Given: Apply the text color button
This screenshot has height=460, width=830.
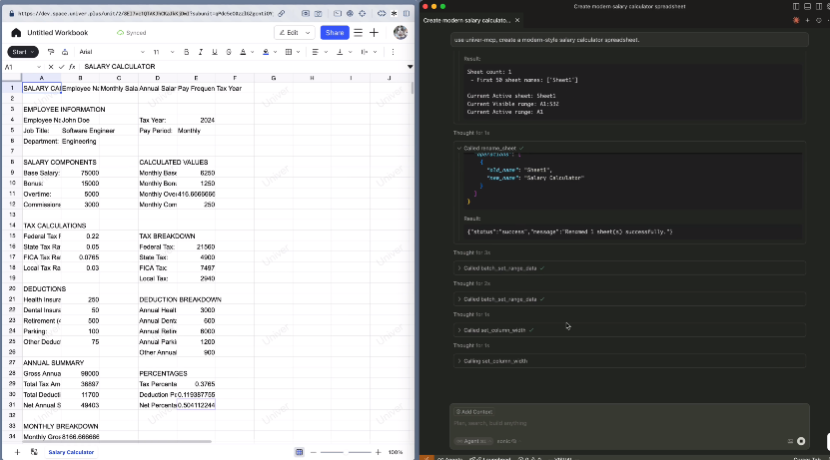Looking at the screenshot, I should 243,52.
